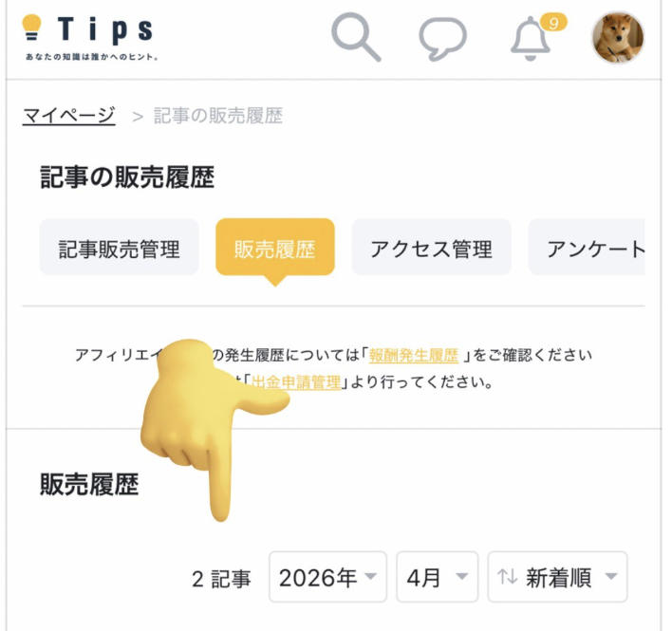Expand the 2026年 year dropdown
The width and height of the screenshot is (672, 631).
tap(327, 577)
